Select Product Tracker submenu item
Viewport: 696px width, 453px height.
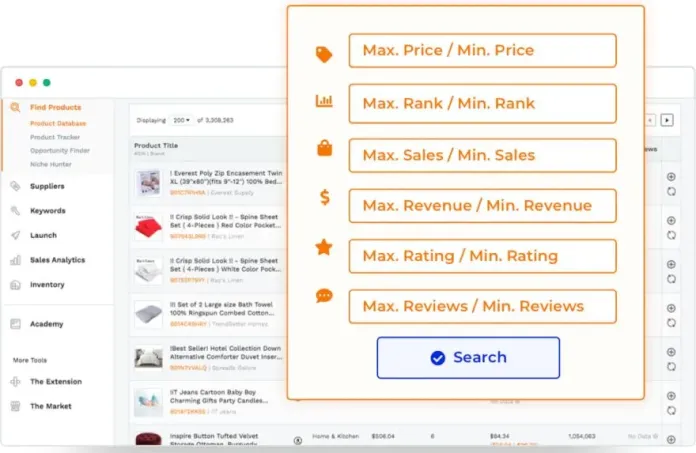(55, 137)
